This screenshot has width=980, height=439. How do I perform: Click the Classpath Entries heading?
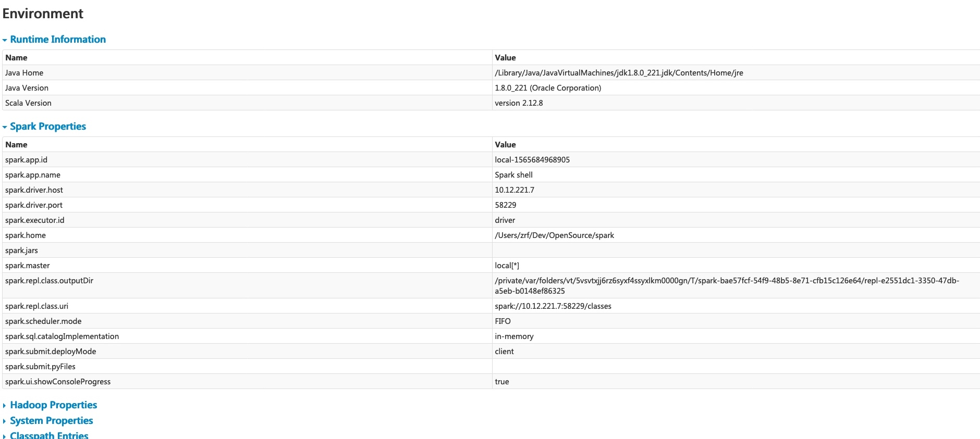[49, 435]
